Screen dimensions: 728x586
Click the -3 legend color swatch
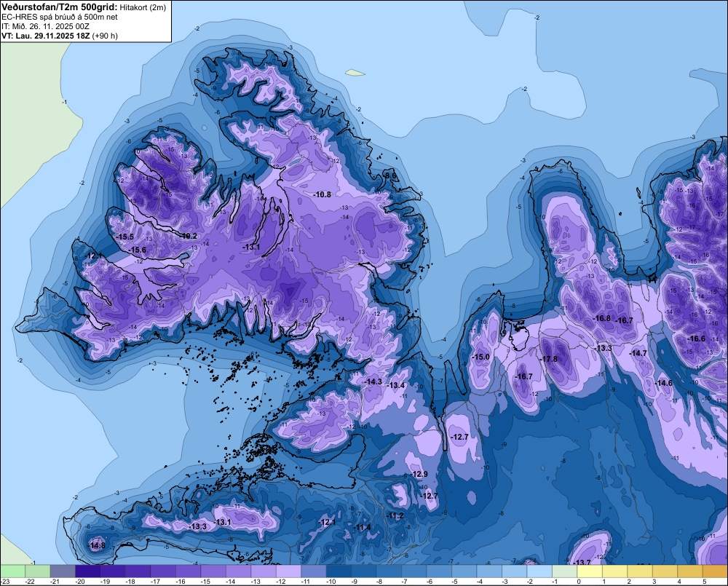tap(514, 571)
